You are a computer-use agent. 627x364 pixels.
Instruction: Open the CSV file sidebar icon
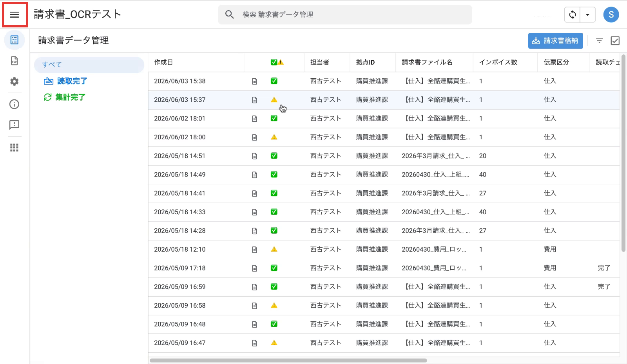[14, 61]
